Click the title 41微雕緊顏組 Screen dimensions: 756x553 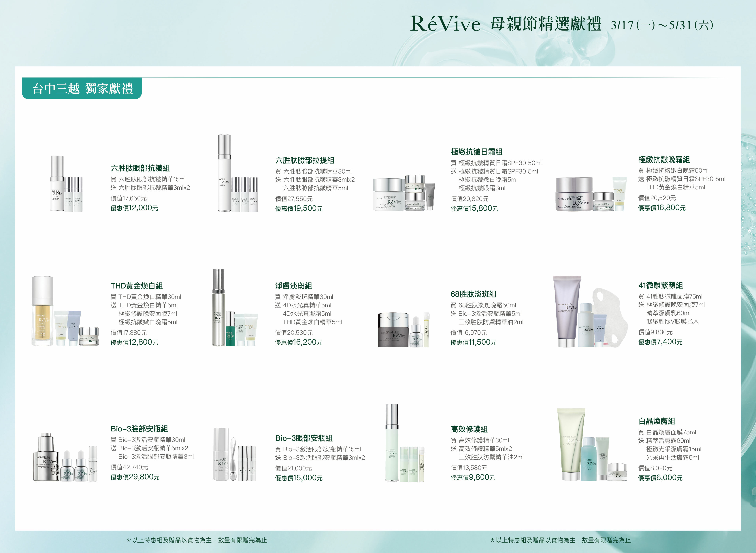click(661, 285)
